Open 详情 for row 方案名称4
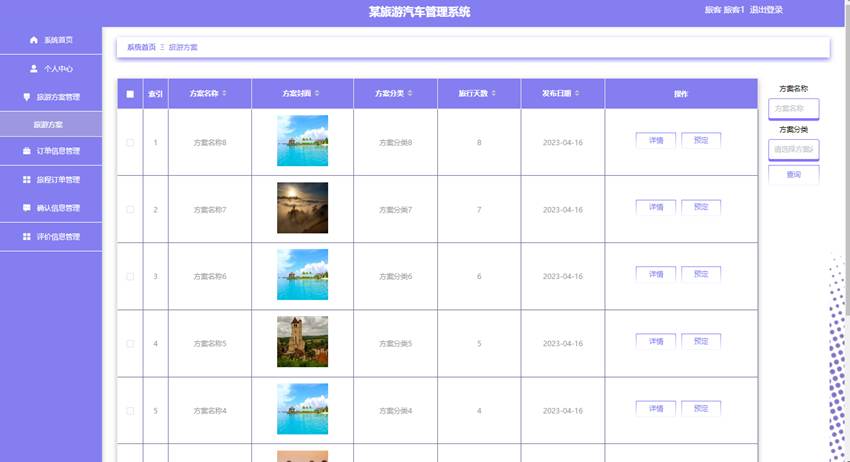 (656, 409)
